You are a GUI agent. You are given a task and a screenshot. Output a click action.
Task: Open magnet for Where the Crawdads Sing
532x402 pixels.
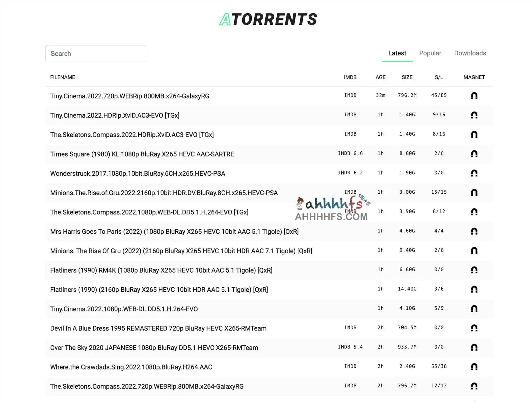(x=474, y=367)
